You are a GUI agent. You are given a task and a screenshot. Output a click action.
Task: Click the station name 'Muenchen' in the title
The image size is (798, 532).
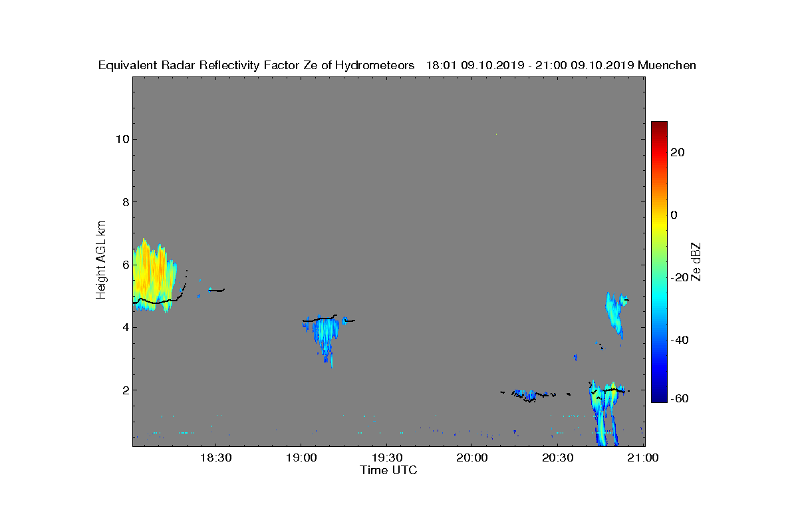click(x=667, y=65)
